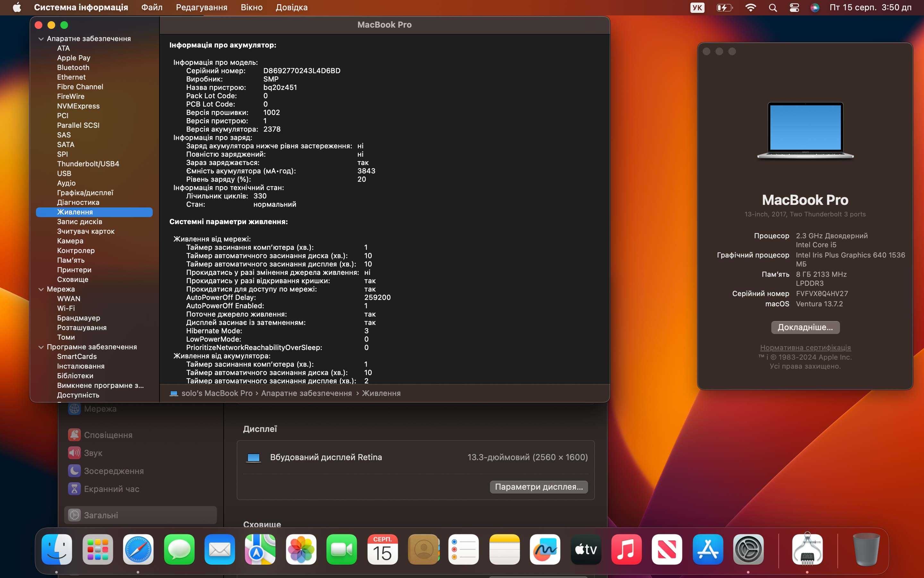Open the Вікно menu

pos(252,8)
